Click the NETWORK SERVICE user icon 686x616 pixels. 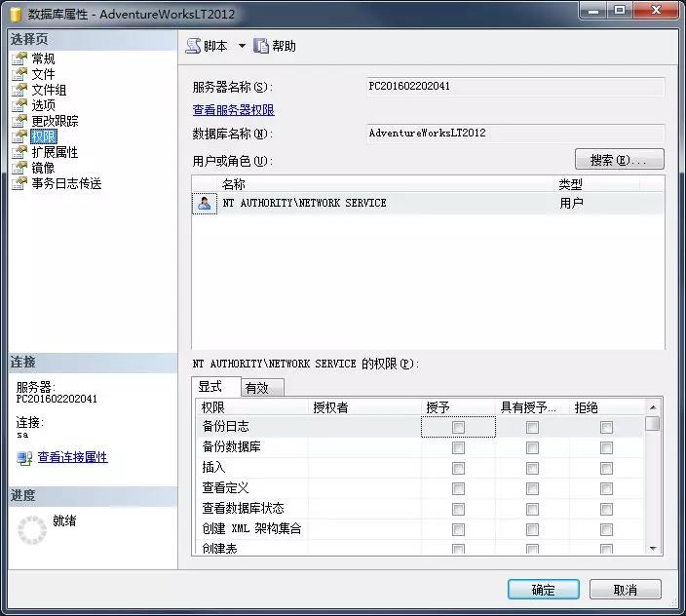coord(205,203)
